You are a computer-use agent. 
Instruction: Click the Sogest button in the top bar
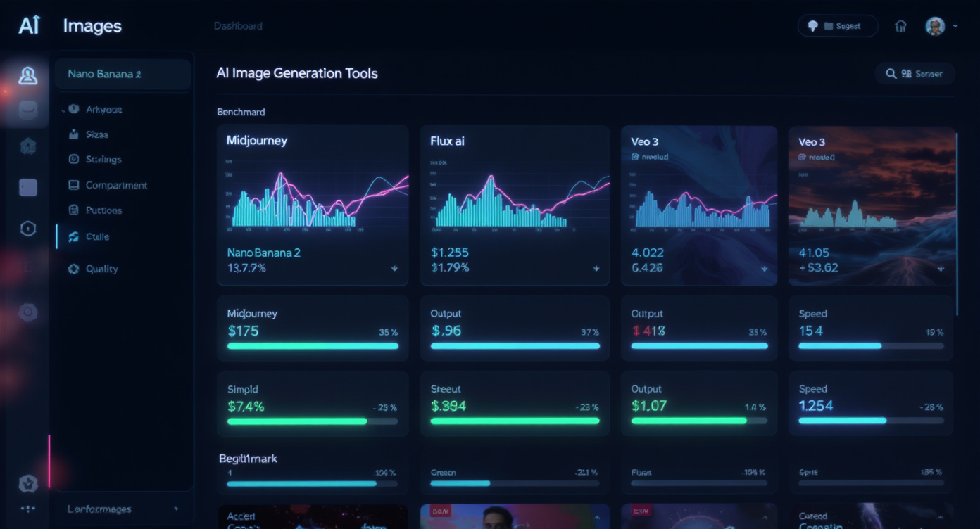[x=837, y=25]
